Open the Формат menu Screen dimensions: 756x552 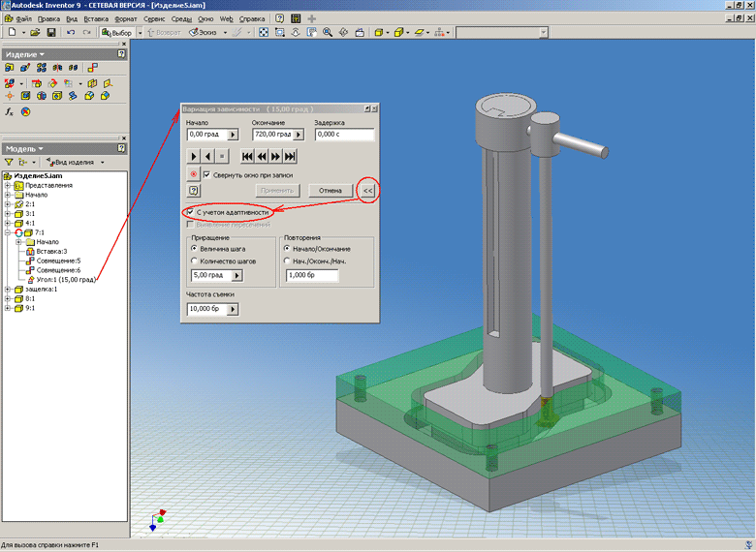pos(126,19)
